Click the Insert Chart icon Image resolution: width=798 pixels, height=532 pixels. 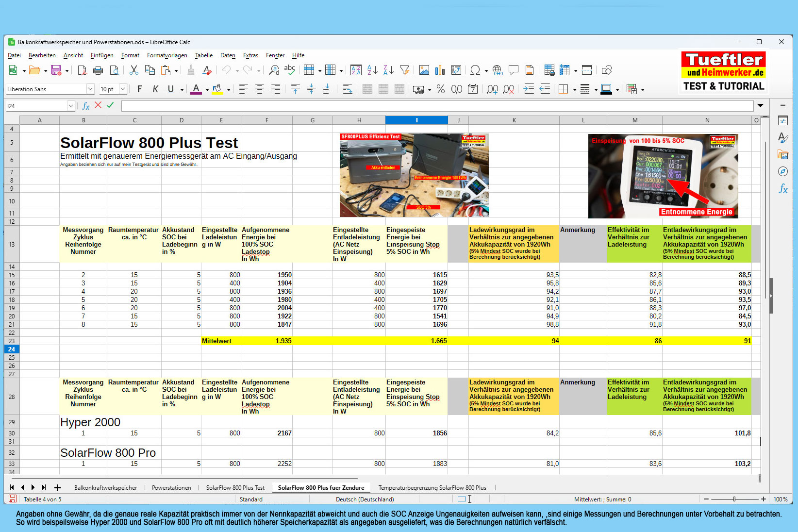tap(440, 70)
